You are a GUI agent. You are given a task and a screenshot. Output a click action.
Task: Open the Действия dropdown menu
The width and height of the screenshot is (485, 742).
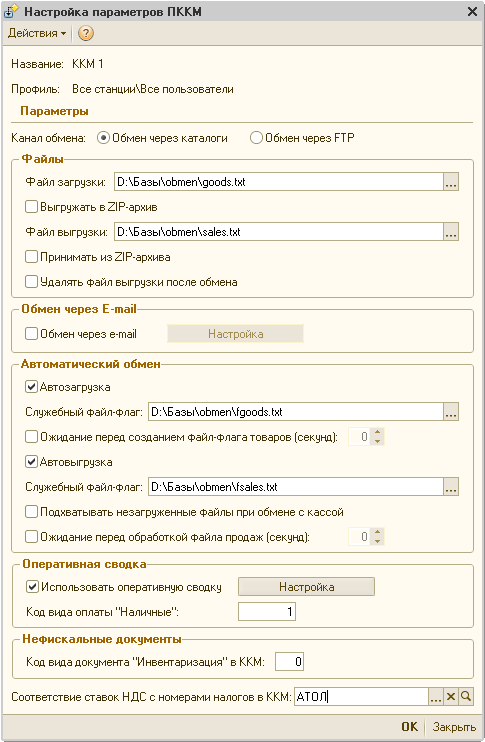tap(37, 33)
